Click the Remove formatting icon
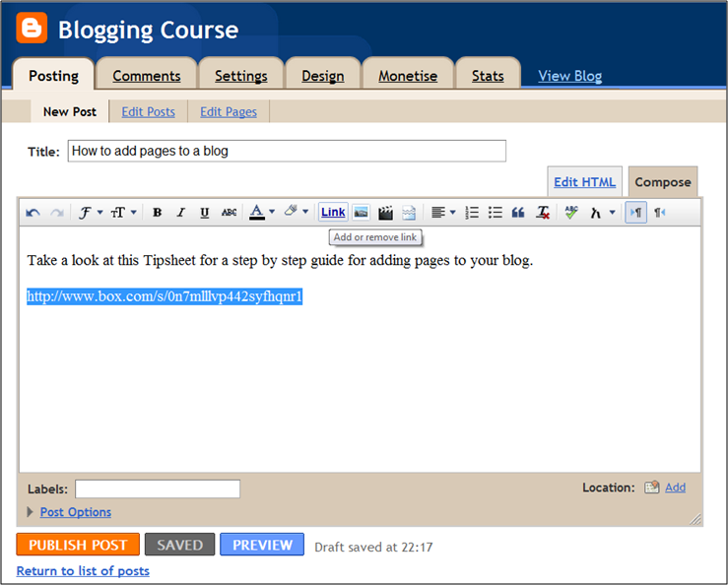Image resolution: width=728 pixels, height=585 pixels. pyautogui.click(x=543, y=213)
